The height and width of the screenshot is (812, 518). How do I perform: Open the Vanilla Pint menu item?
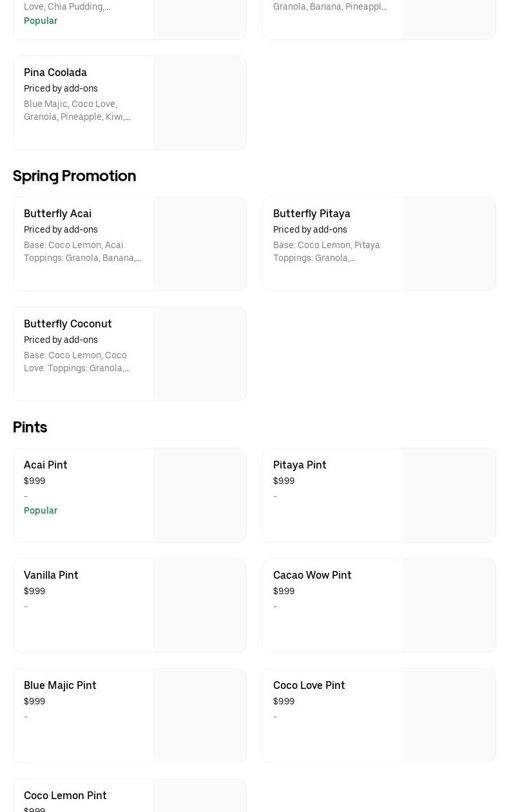[x=51, y=575]
